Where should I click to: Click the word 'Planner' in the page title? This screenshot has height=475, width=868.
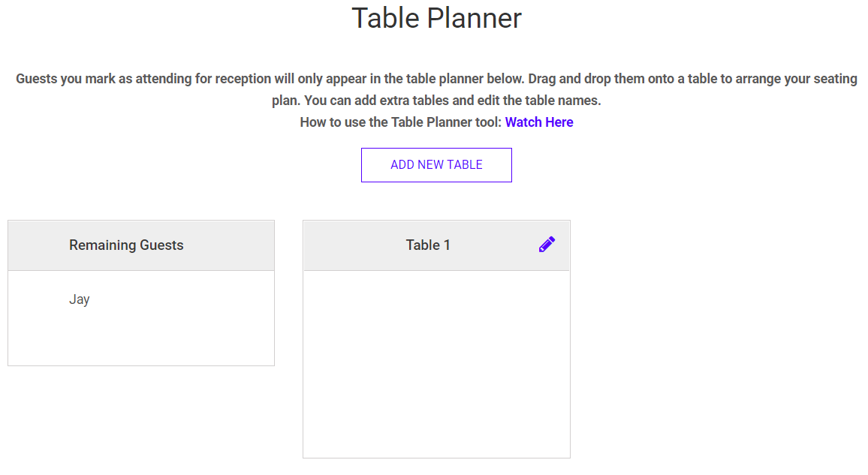[x=480, y=18]
